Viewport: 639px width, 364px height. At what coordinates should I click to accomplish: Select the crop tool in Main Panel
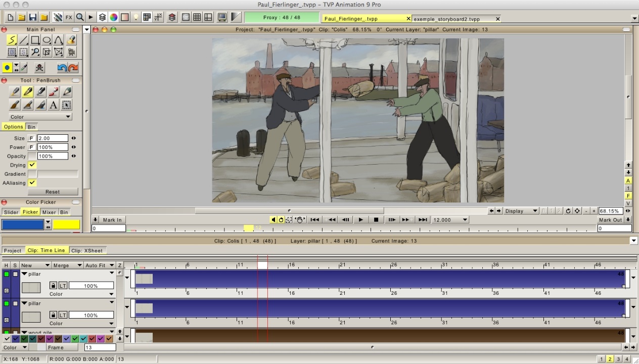point(47,51)
